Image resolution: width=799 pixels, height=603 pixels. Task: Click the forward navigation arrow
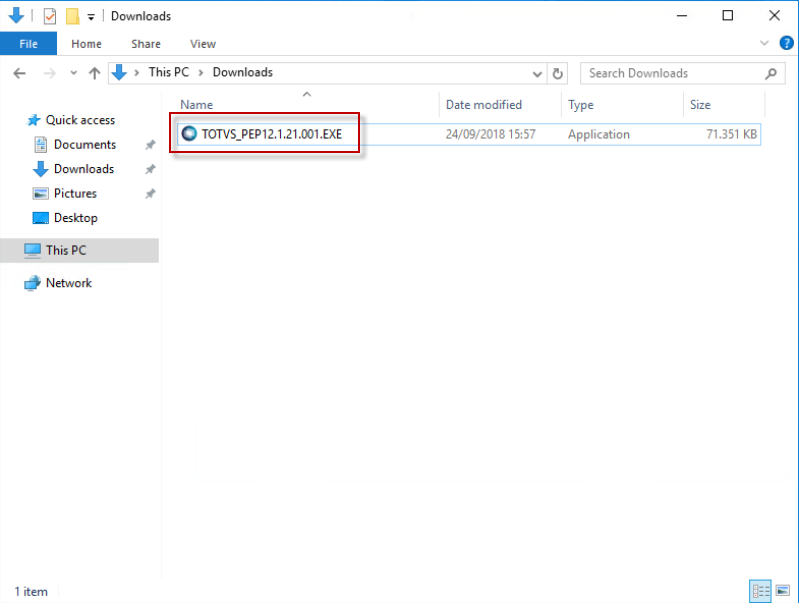[x=49, y=73]
